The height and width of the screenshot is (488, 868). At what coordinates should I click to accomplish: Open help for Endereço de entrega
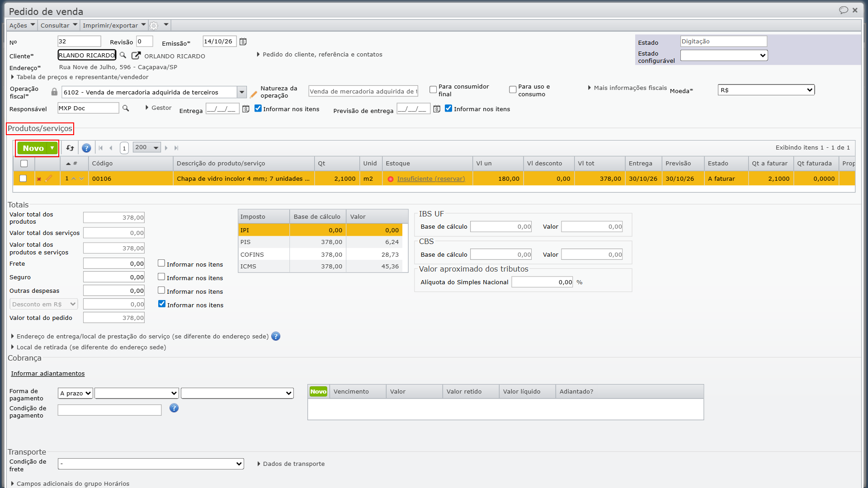[x=276, y=336]
